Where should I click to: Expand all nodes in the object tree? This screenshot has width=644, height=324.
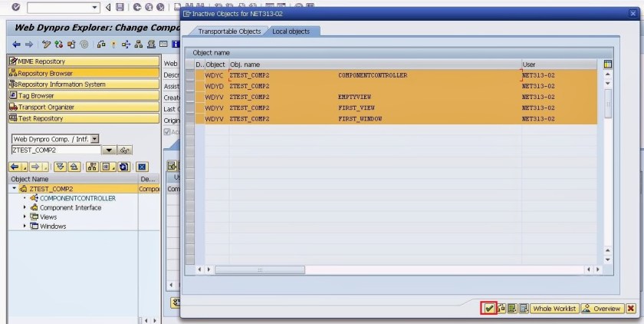point(61,167)
